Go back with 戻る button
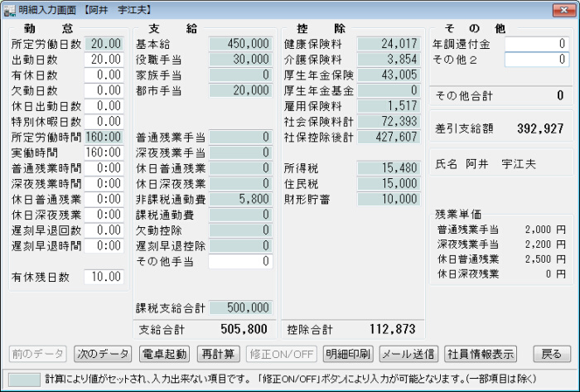 [x=551, y=354]
